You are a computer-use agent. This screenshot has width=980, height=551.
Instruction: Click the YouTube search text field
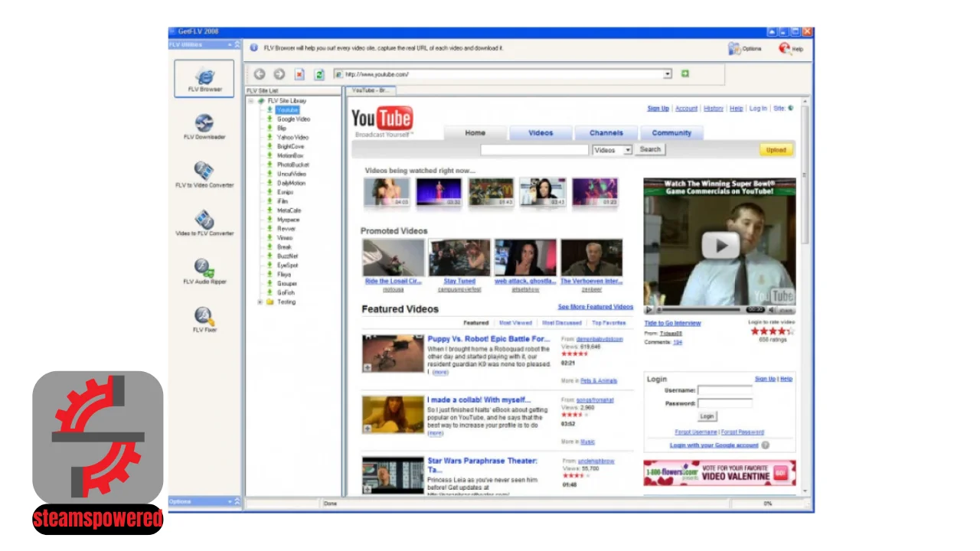(x=534, y=150)
